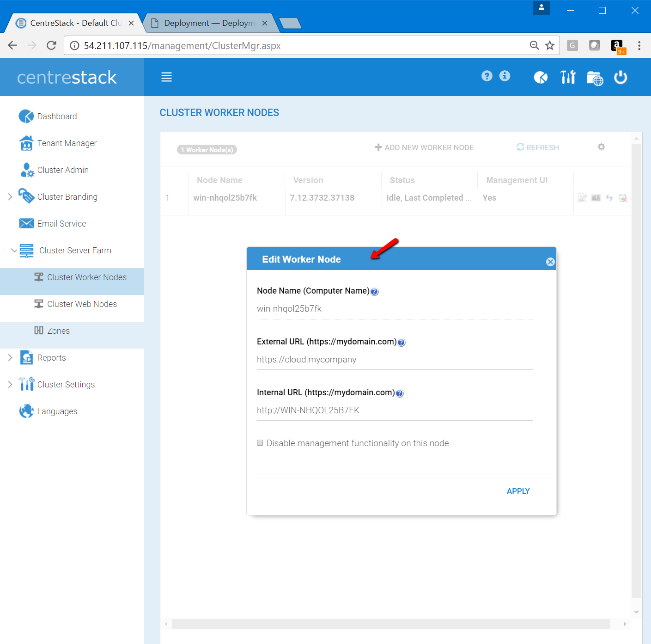This screenshot has height=644, width=651.
Task: Reload the page with the refresh button
Action: pos(51,45)
